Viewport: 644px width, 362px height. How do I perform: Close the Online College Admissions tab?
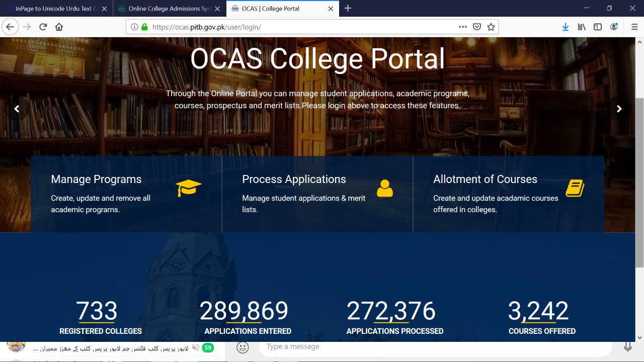coord(217,9)
